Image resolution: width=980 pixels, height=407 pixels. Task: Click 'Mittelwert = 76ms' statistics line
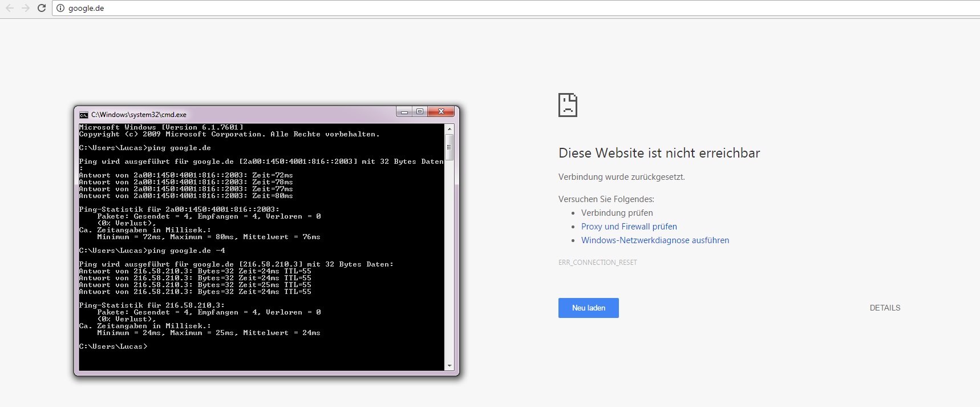[209, 237]
